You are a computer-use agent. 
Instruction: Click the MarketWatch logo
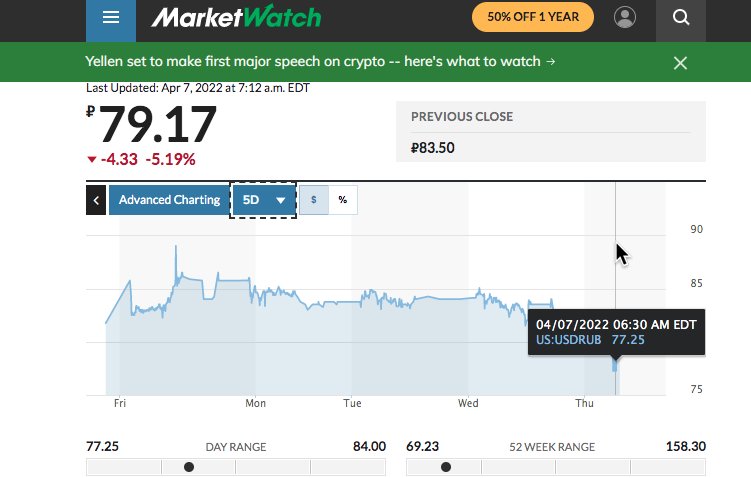(236, 17)
